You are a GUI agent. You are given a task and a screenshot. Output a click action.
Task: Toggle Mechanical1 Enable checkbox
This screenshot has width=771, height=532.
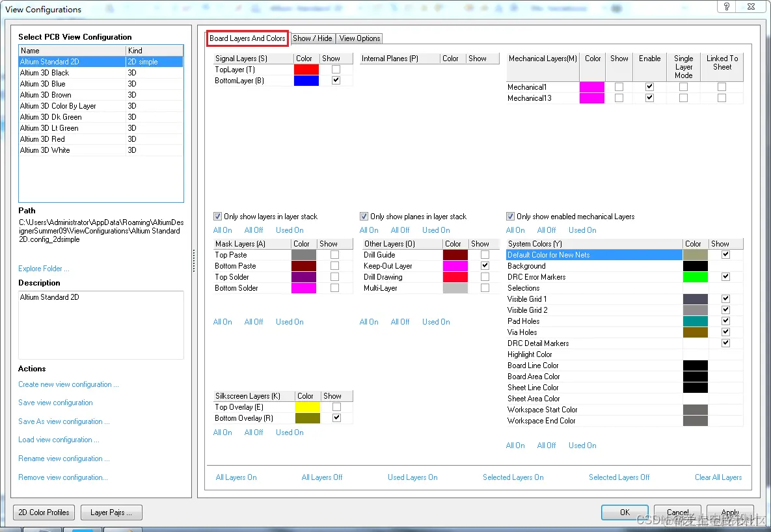tap(649, 86)
